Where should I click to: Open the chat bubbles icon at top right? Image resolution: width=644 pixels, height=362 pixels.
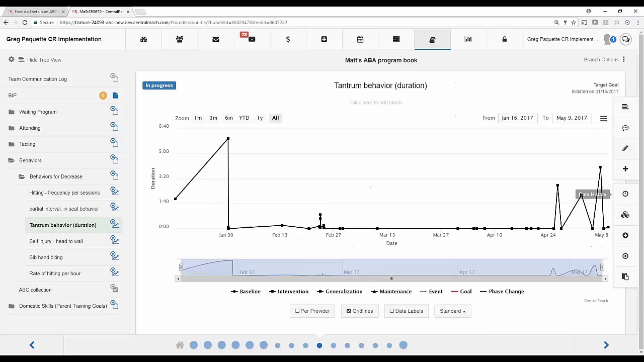coord(625,39)
